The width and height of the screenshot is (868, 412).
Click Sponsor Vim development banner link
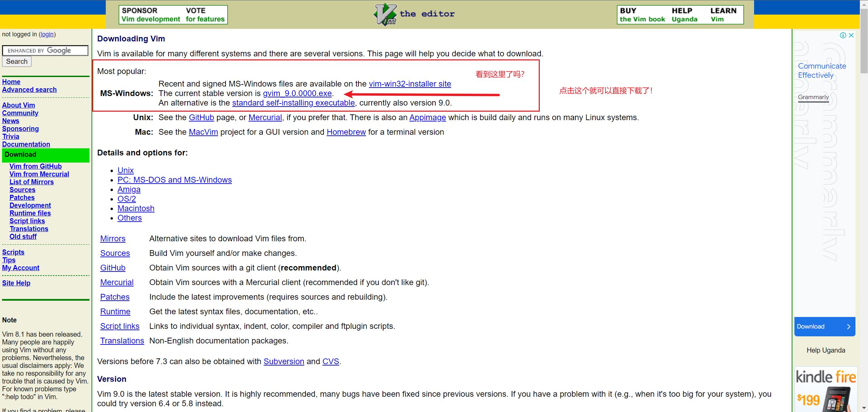[x=151, y=15]
